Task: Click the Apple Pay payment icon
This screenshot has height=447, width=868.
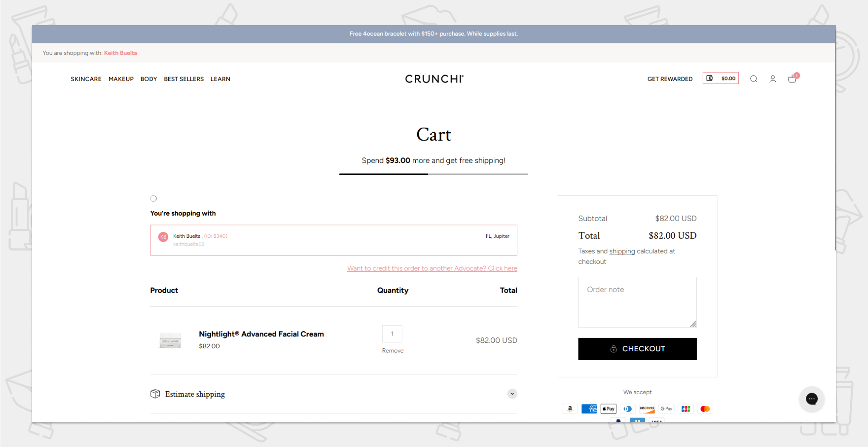Action: (608, 409)
